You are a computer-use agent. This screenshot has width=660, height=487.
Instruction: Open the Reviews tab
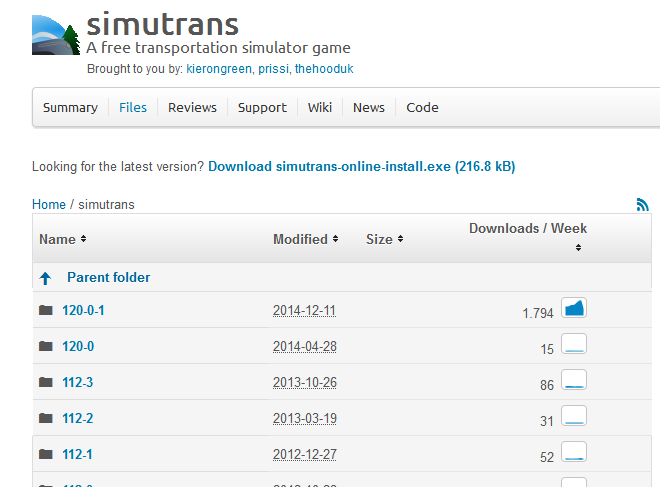coord(192,108)
